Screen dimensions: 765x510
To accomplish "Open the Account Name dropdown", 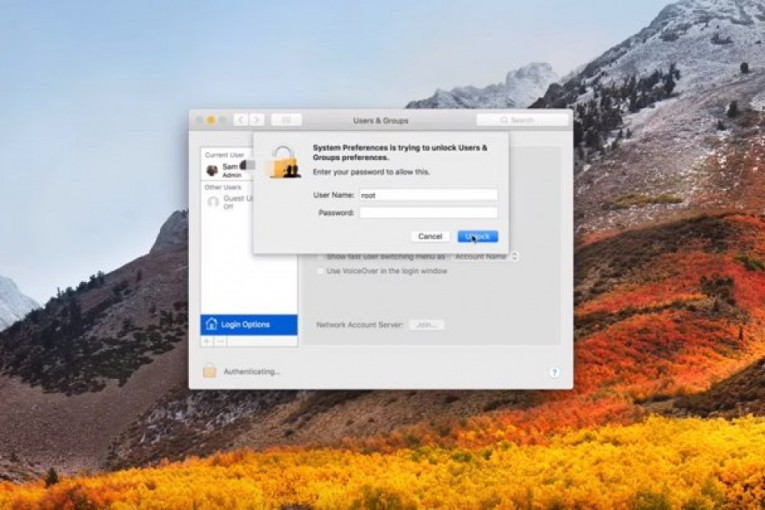I will pos(485,257).
